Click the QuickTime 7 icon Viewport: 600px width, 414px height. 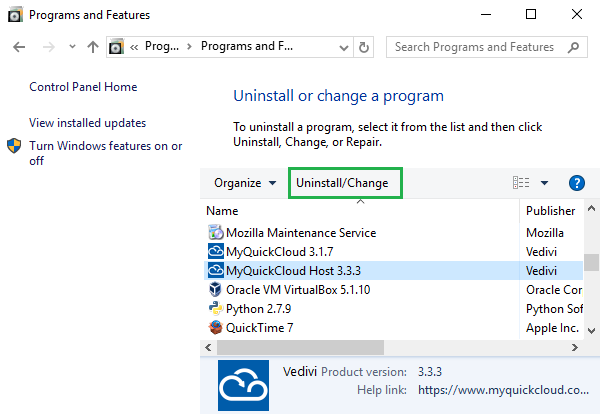click(215, 328)
